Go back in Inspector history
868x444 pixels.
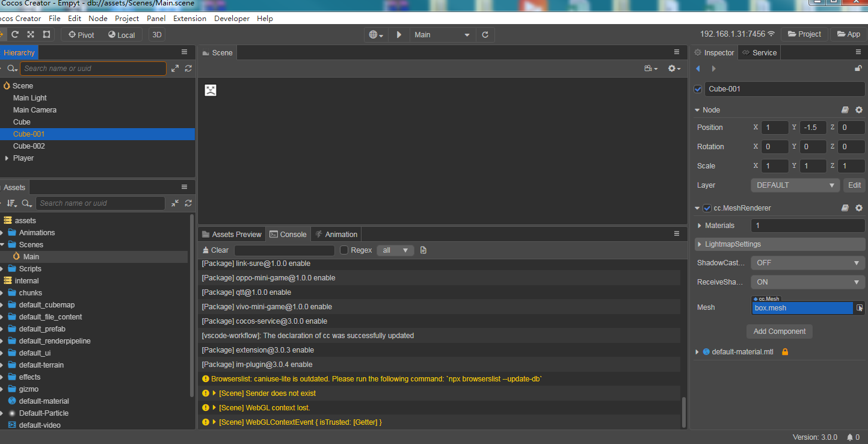click(698, 69)
